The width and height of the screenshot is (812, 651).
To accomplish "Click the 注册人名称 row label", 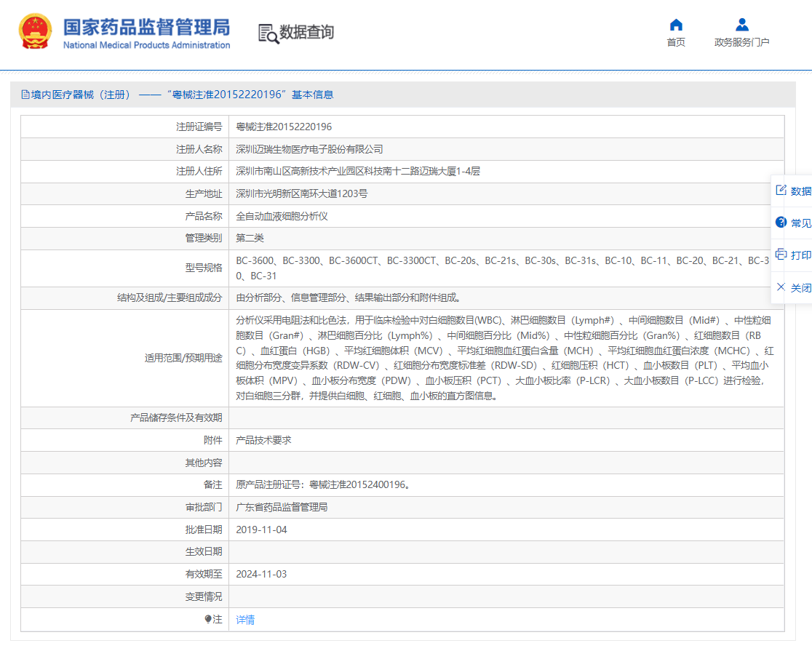I will coord(199,149).
